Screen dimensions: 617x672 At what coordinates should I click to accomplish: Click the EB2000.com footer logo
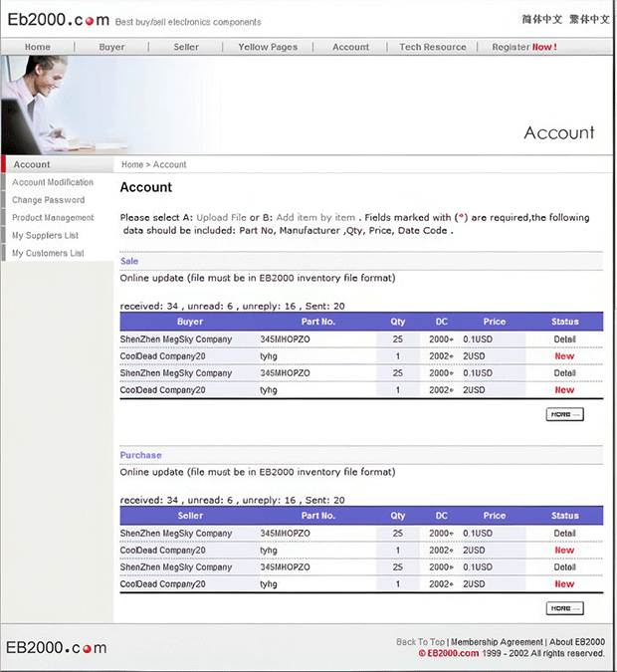point(56,648)
